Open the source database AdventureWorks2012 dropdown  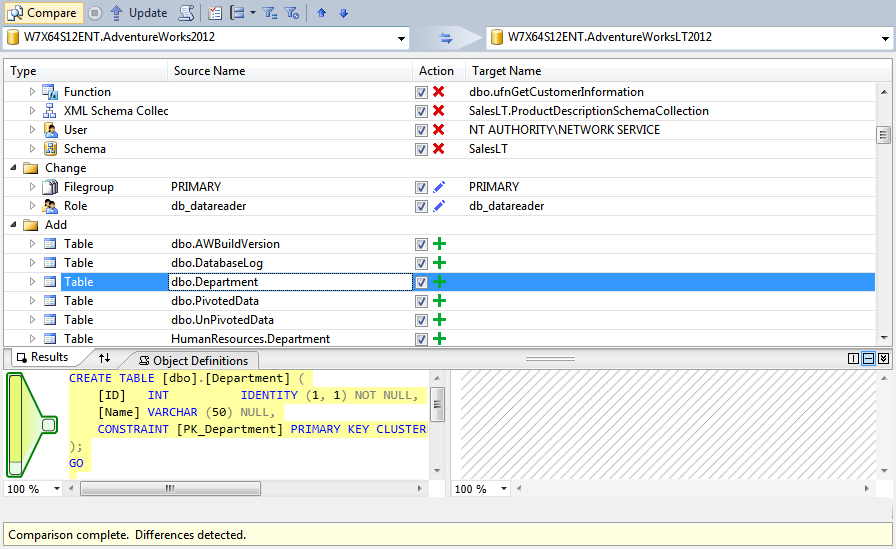tap(402, 38)
